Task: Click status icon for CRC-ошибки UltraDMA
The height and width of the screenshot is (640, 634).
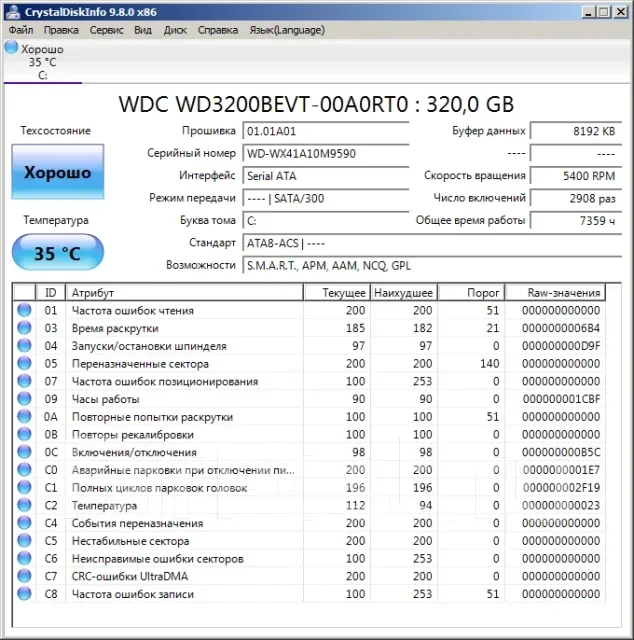Action: click(x=24, y=576)
